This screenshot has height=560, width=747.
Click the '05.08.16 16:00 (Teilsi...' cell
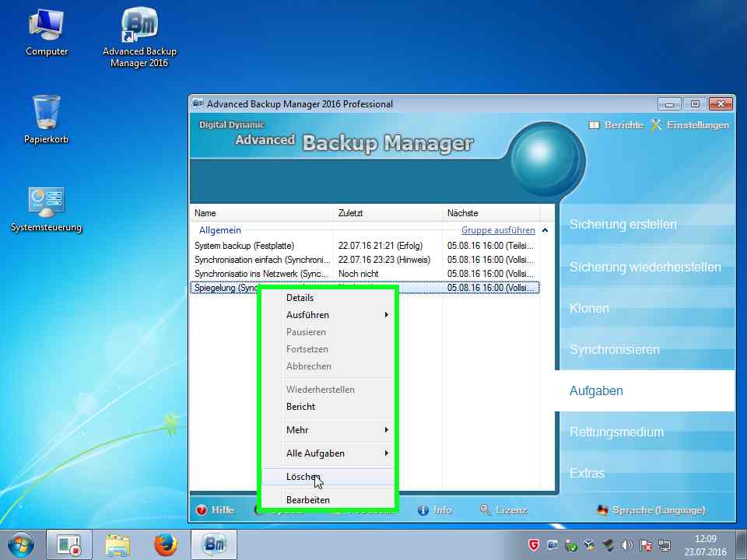[x=491, y=246]
